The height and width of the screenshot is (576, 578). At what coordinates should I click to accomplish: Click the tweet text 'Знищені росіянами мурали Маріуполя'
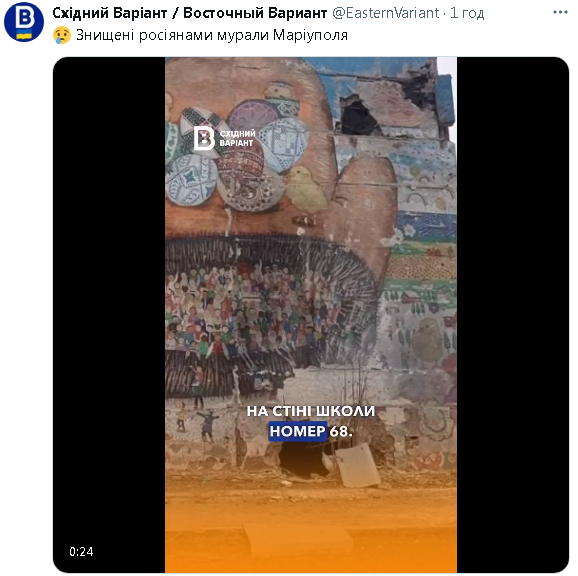tap(212, 35)
